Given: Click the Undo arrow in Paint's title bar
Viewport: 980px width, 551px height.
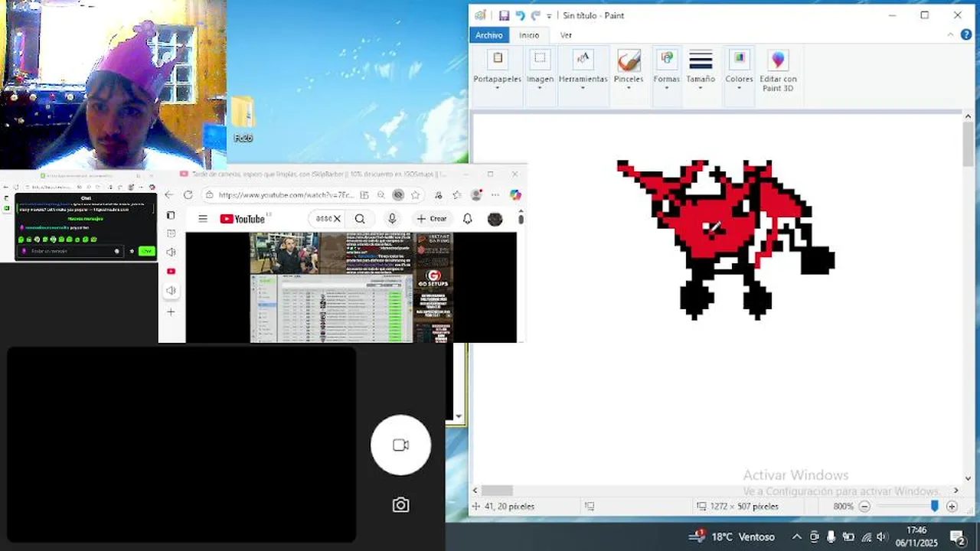Looking at the screenshot, I should coord(520,15).
